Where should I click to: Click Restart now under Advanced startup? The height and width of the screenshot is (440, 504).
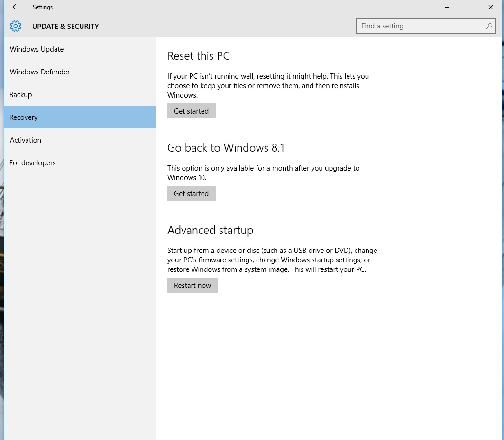click(x=192, y=285)
